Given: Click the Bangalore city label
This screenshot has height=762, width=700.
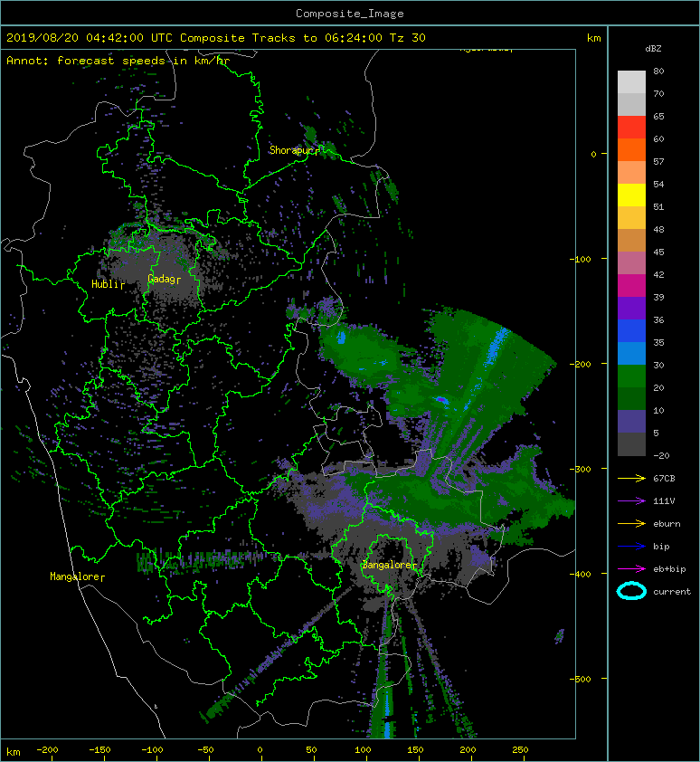Looking at the screenshot, I should [388, 565].
